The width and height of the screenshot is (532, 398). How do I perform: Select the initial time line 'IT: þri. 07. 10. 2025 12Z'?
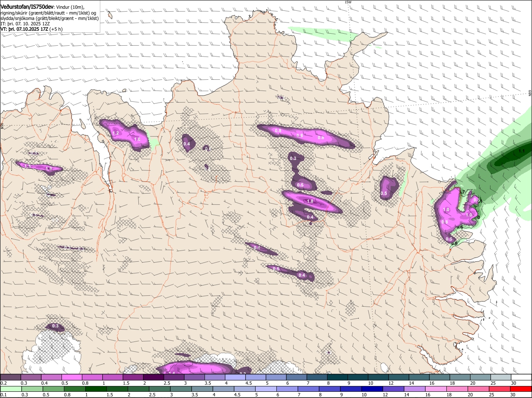coord(25,24)
